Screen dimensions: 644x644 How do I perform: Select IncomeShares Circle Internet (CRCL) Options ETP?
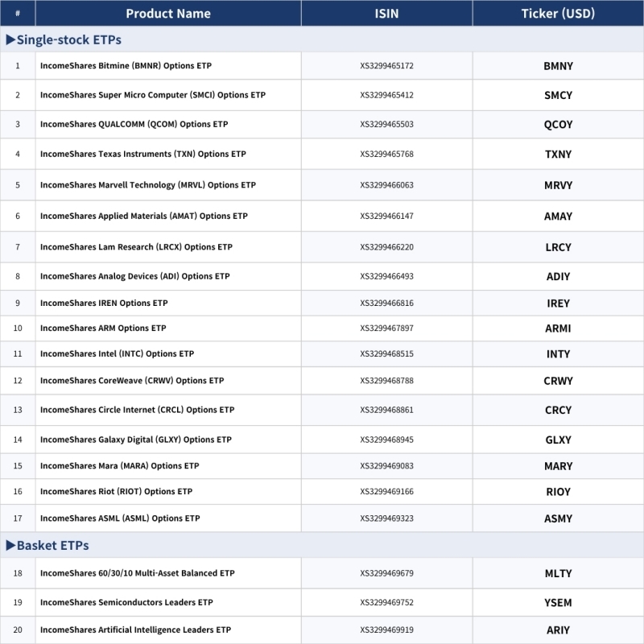click(137, 410)
